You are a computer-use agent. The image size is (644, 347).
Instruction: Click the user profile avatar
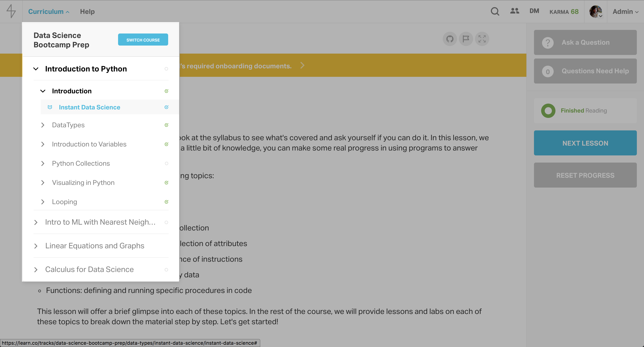coord(595,11)
